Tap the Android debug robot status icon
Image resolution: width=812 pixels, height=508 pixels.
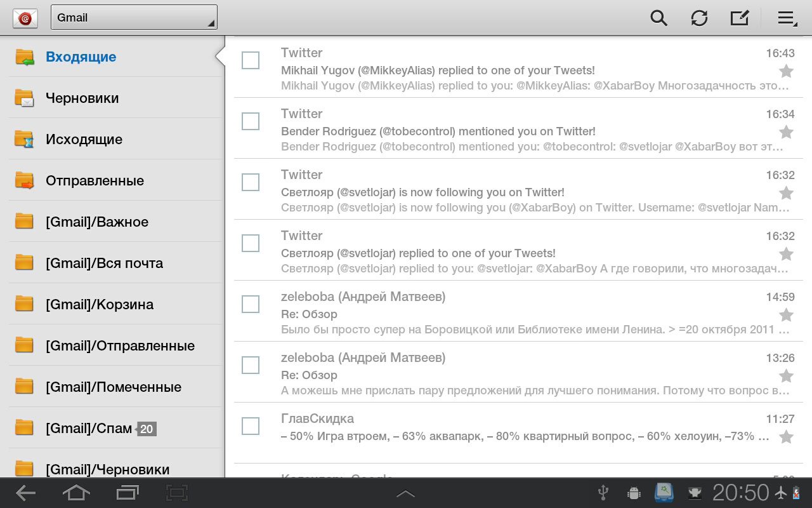(633, 493)
